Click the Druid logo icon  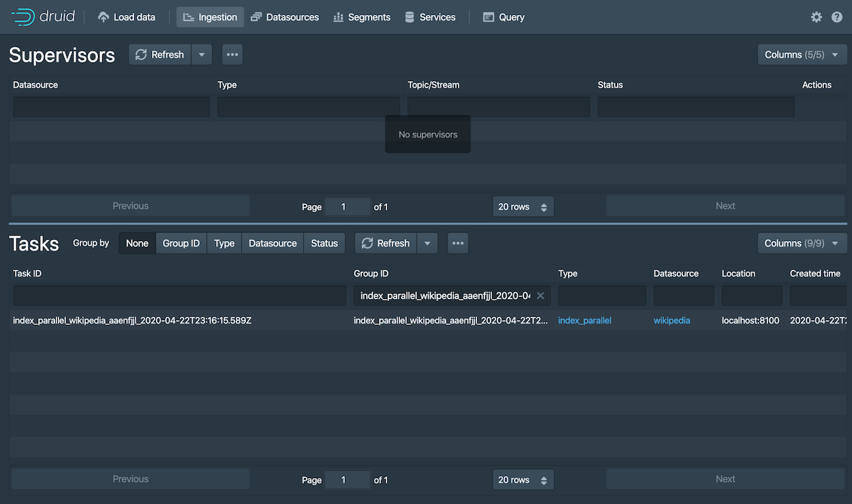[22, 17]
